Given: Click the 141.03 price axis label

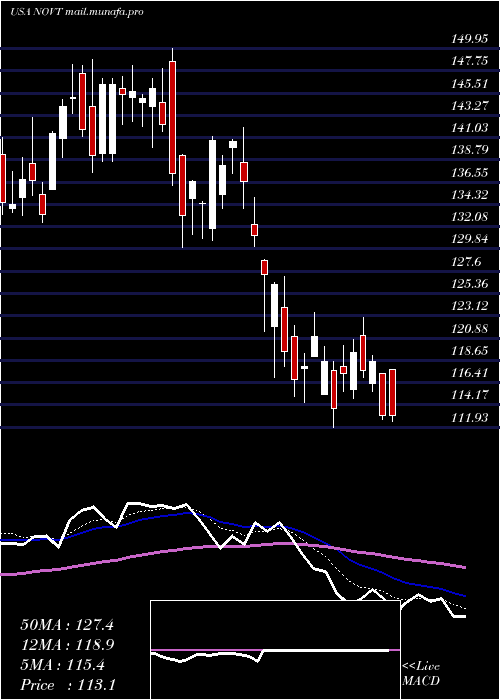Looking at the screenshot, I should click(469, 128).
